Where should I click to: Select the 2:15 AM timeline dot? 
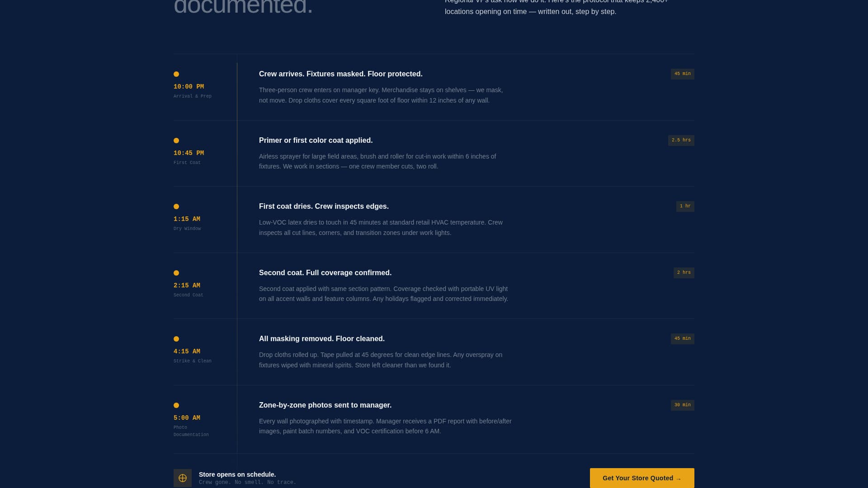pos(176,273)
